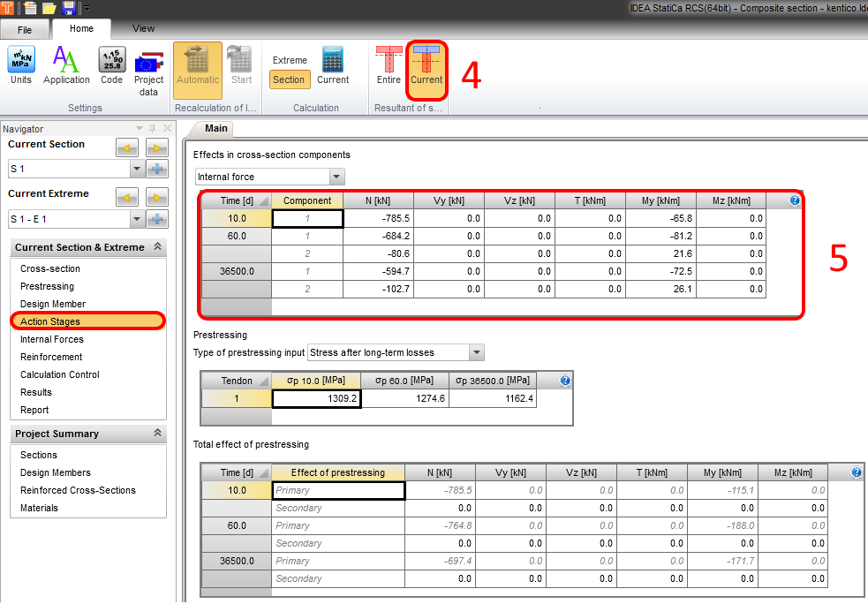This screenshot has width=868, height=604.
Task: Add new section with plus button
Action: coord(158,169)
